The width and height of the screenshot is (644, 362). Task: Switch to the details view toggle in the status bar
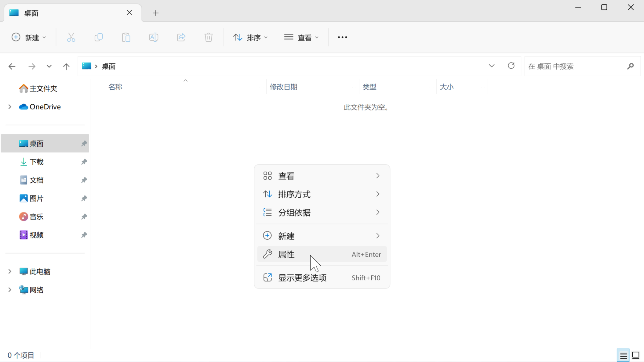pos(623,355)
